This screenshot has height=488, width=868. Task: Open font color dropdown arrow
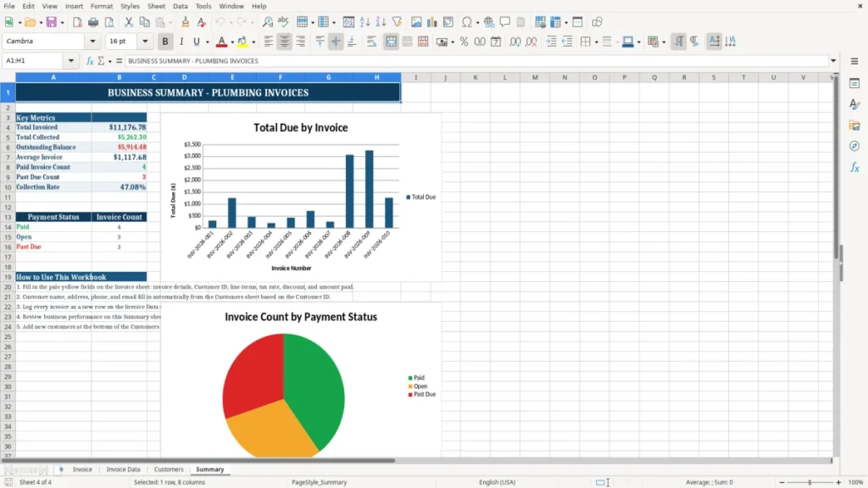pyautogui.click(x=232, y=42)
